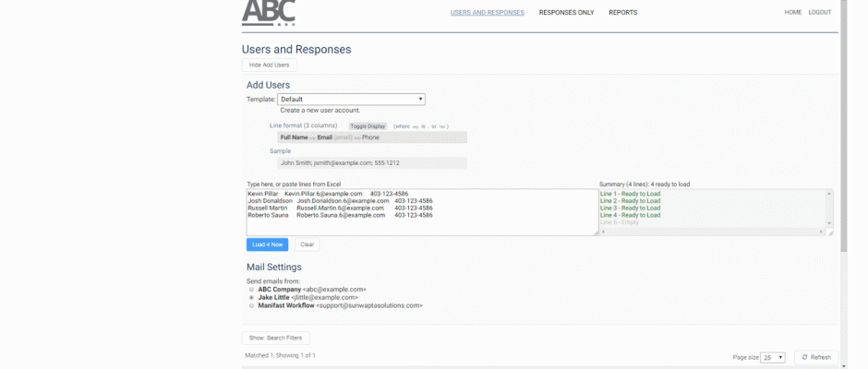Click inside the user lines text area
This screenshot has width=868, height=369.
pos(421,221)
